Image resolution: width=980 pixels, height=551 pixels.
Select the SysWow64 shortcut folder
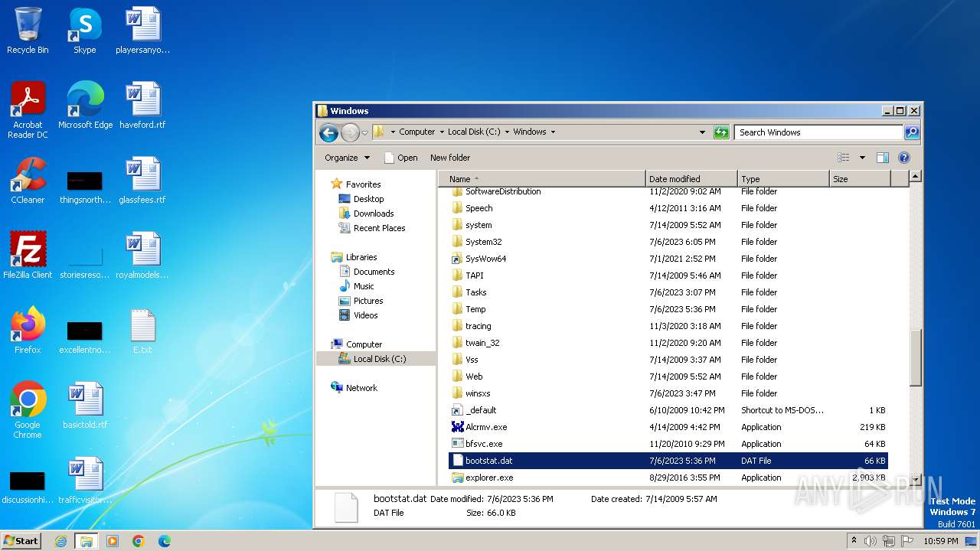[668, 259]
